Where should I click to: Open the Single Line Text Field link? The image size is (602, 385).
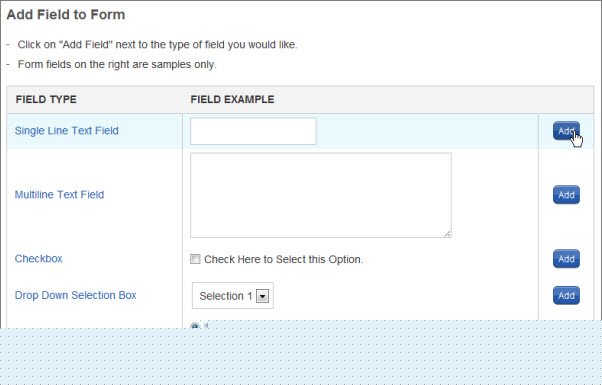(x=66, y=131)
